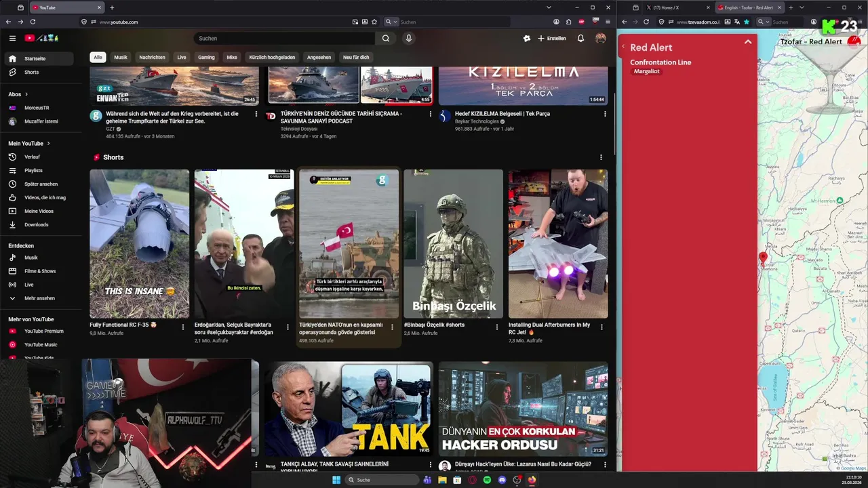
Task: Open Verlauf in sidebar
Action: click(41, 157)
